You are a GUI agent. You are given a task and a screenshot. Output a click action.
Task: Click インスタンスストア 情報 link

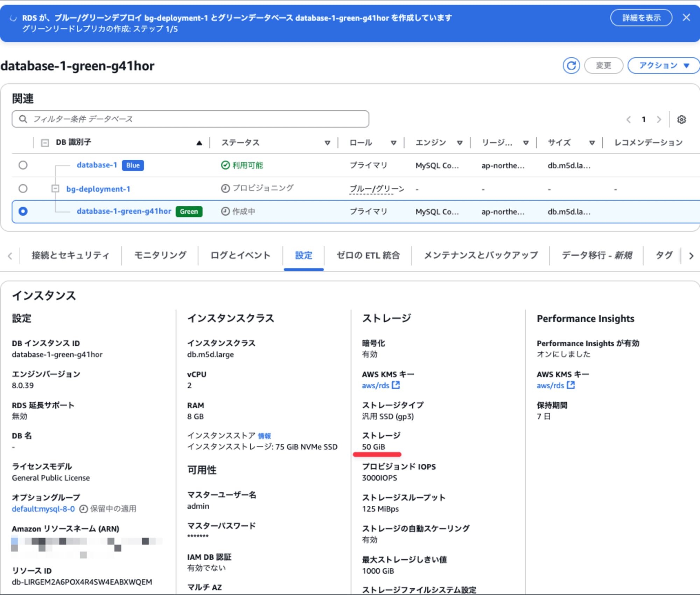(264, 436)
